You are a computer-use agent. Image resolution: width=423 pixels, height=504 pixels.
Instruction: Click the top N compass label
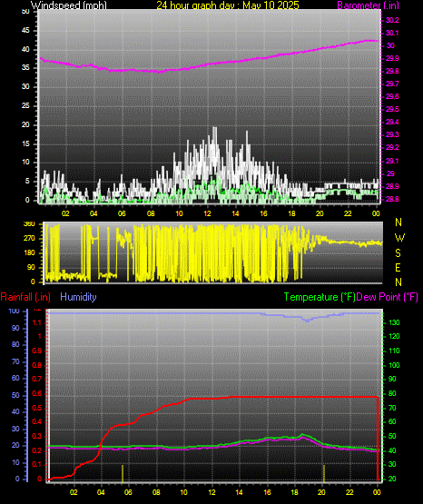[398, 222]
